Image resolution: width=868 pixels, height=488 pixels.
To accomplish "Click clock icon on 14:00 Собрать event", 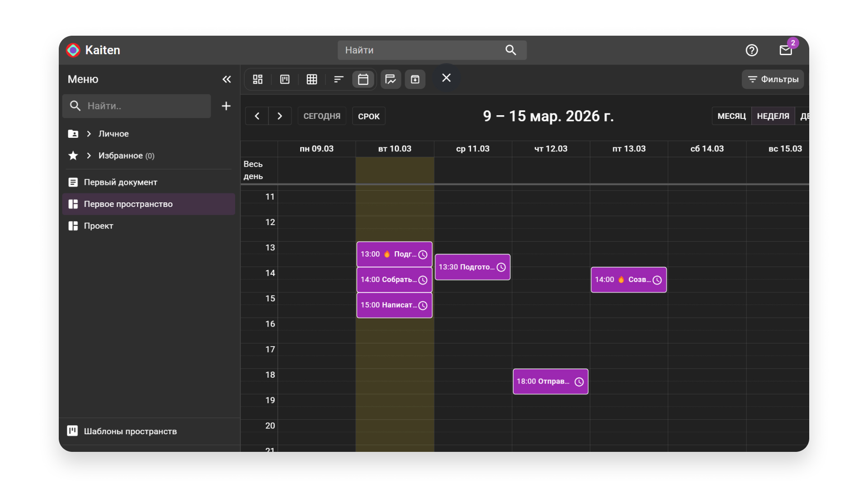I will (x=423, y=280).
